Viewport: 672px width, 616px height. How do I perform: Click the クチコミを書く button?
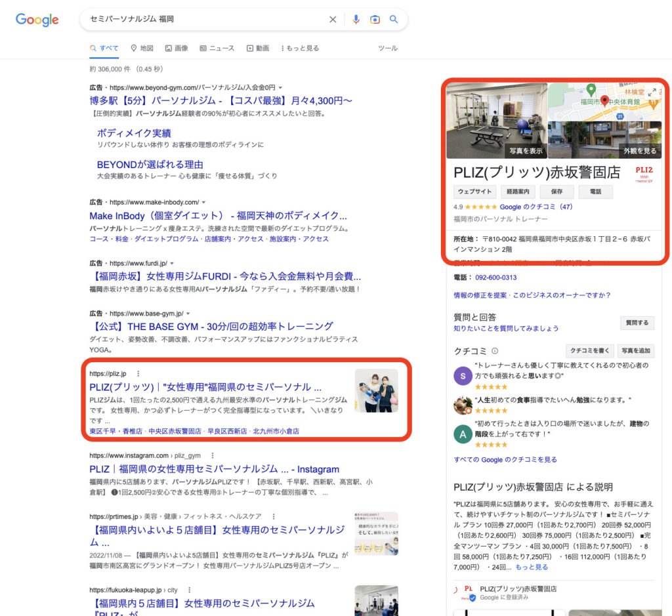[x=589, y=351]
